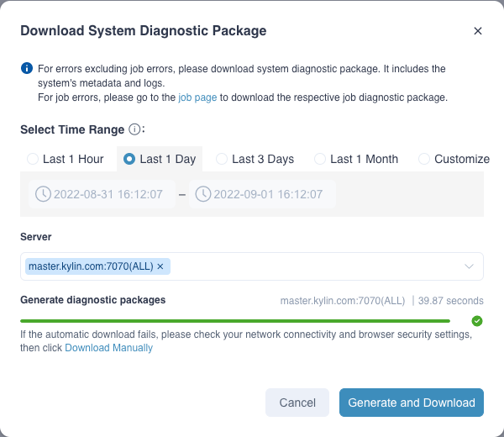
Task: Click the blue info icon
Action: [x=27, y=68]
